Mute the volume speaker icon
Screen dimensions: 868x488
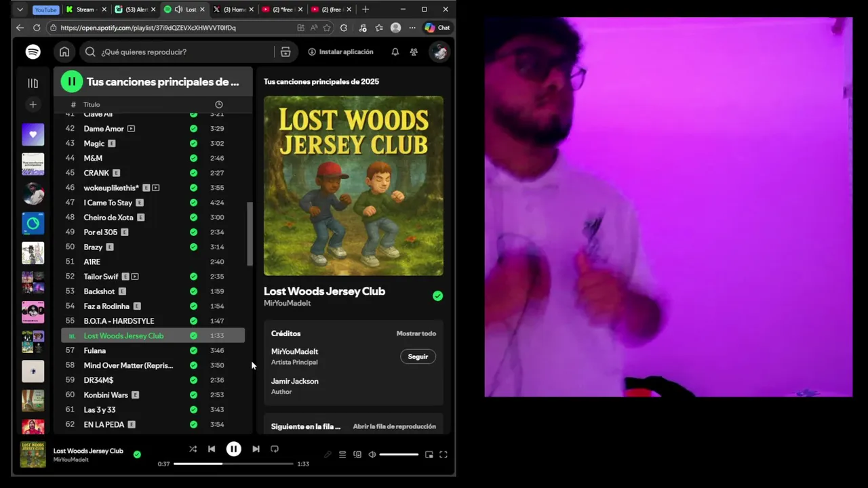[x=372, y=455]
